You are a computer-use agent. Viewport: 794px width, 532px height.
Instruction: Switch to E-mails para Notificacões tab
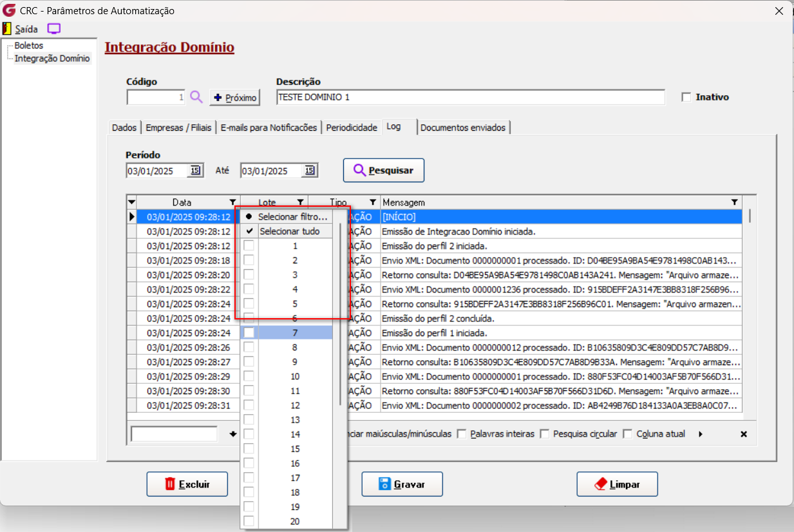[x=269, y=128]
